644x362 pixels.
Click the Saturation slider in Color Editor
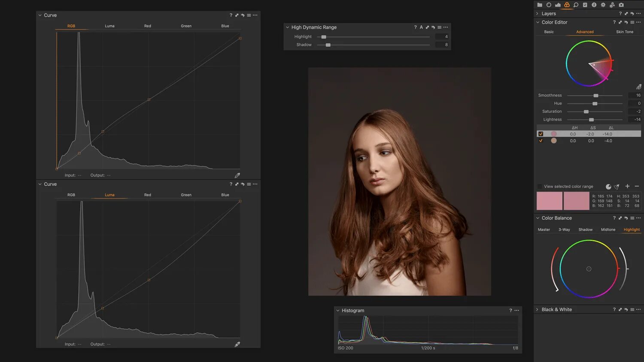click(x=595, y=112)
